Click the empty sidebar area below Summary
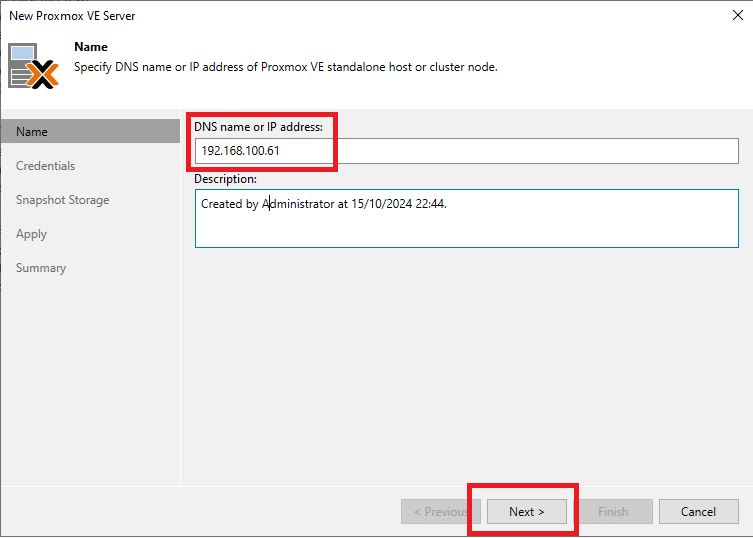The height and width of the screenshot is (538, 753). click(x=91, y=379)
